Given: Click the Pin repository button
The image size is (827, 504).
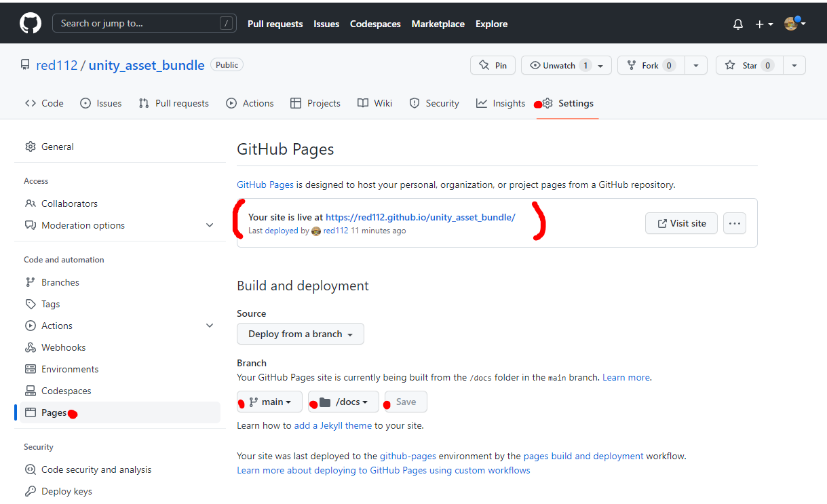Looking at the screenshot, I should pos(493,65).
